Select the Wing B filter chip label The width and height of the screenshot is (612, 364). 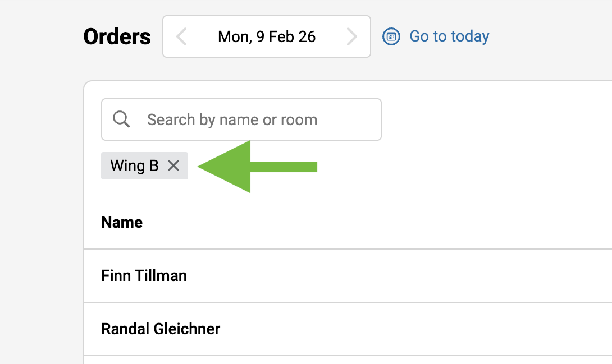tap(134, 165)
